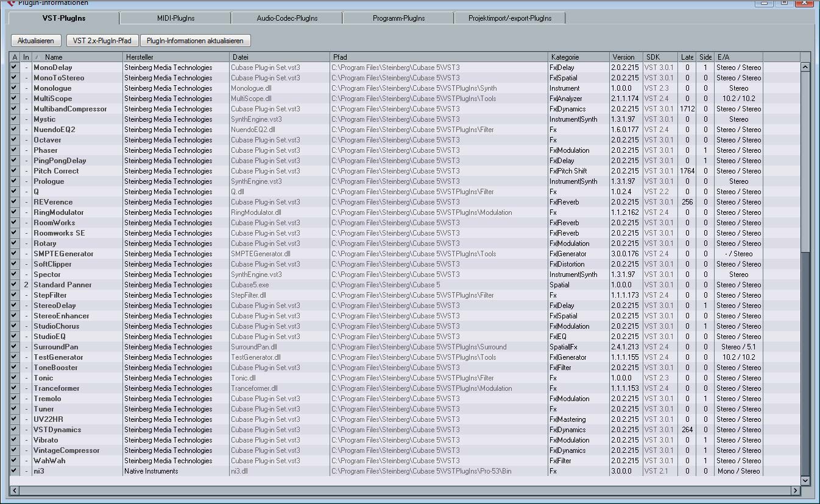820x504 pixels.
Task: Uncheck the Tuner plug-in checkbox
Action: click(x=15, y=409)
